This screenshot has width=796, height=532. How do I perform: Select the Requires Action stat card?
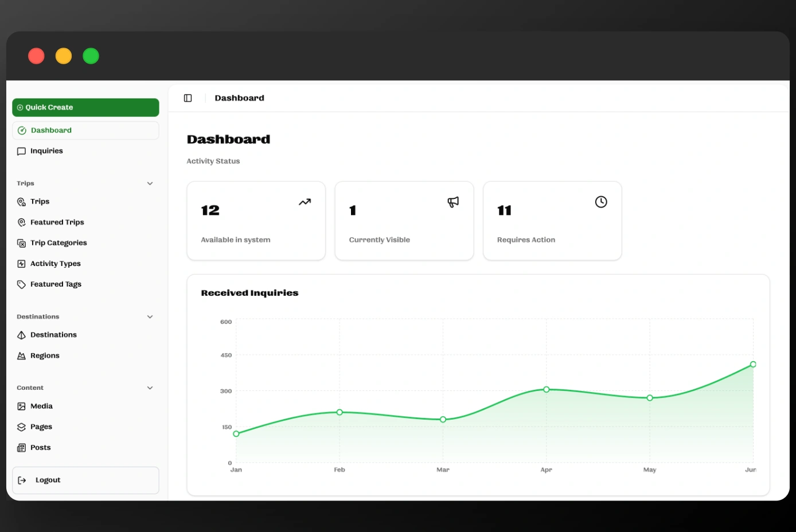click(x=552, y=221)
